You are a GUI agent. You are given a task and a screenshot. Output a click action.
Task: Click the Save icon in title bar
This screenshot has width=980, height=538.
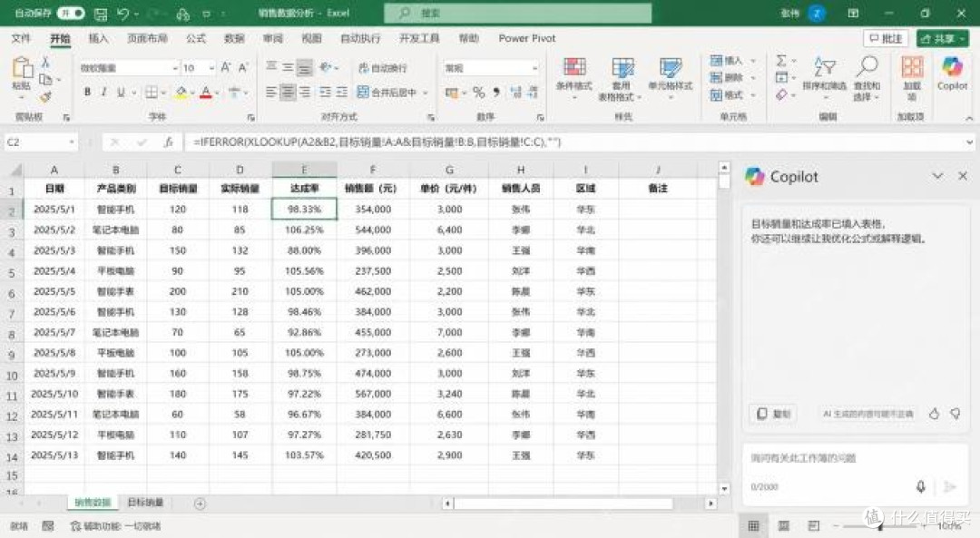(100, 13)
